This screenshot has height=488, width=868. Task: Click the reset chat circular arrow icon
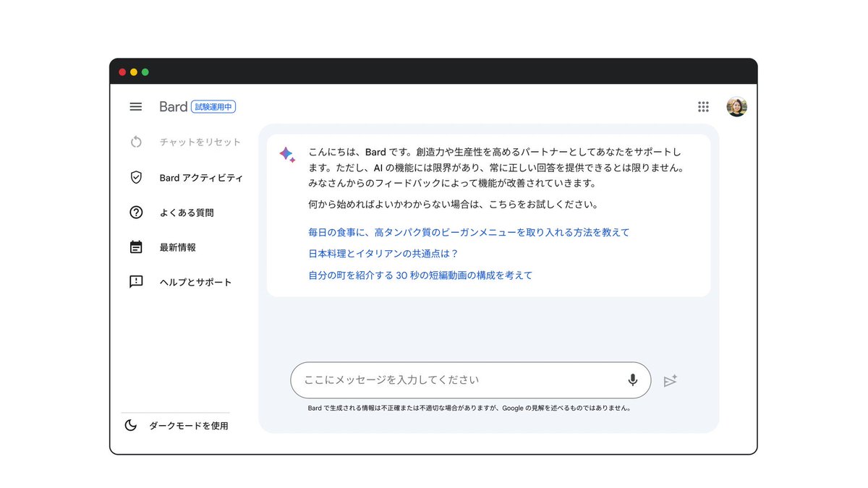pos(136,142)
